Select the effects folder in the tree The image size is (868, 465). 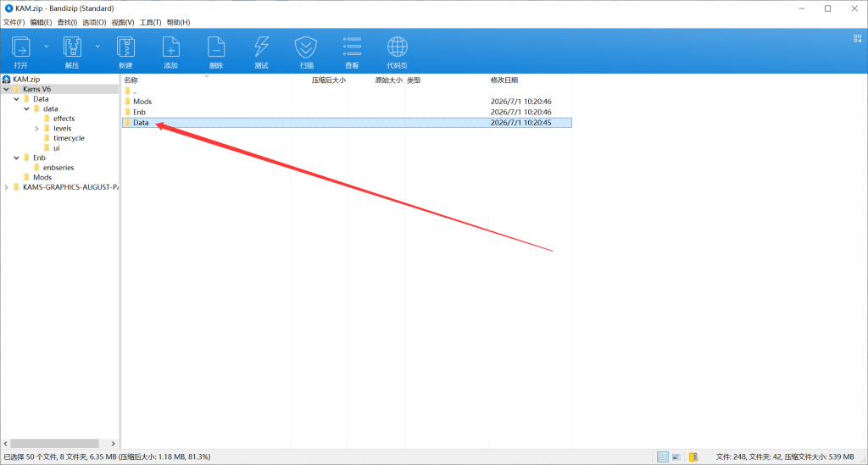coord(64,119)
